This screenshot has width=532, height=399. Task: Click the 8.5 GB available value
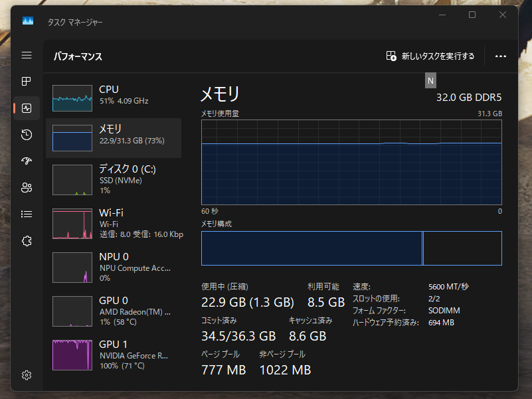[x=326, y=302]
